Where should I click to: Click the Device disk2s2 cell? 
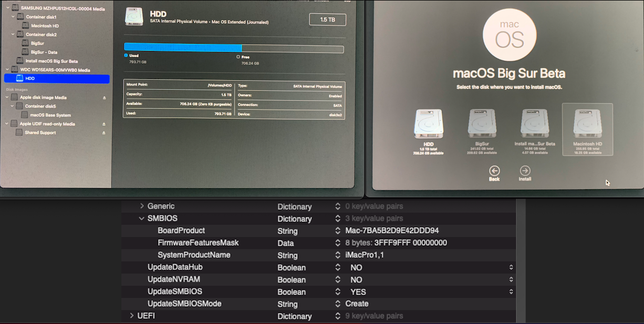(290, 114)
